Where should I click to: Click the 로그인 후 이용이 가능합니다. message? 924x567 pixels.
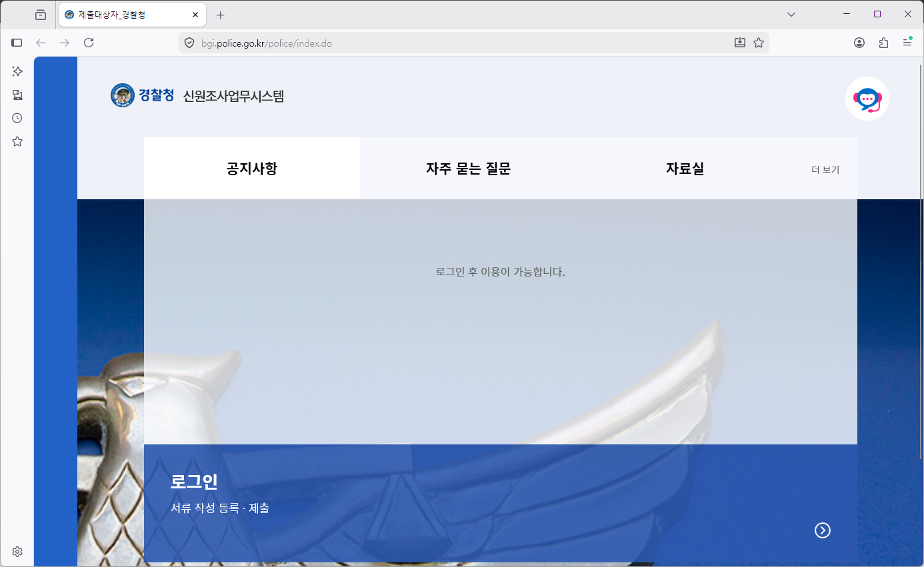[x=500, y=272]
